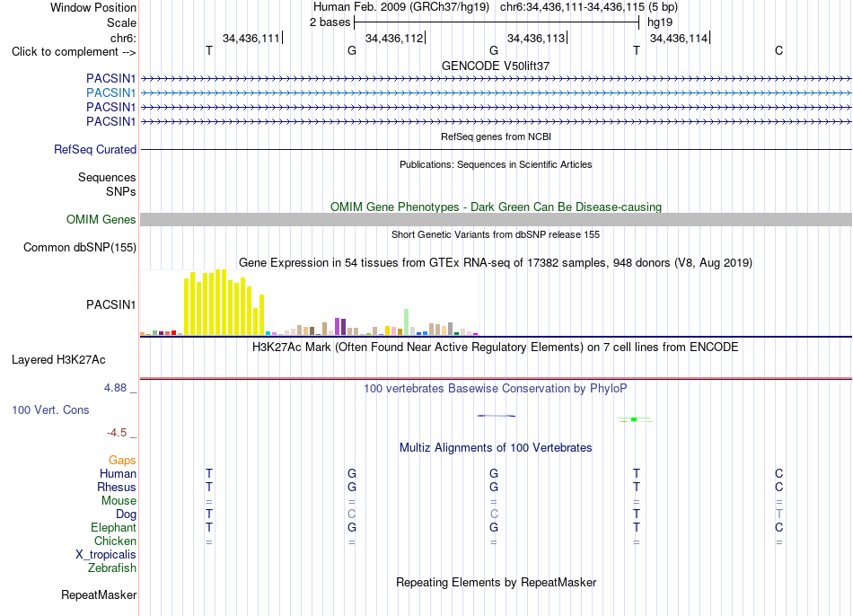Click the C base in the Elephant row
The width and height of the screenshot is (853, 616).
click(x=779, y=527)
